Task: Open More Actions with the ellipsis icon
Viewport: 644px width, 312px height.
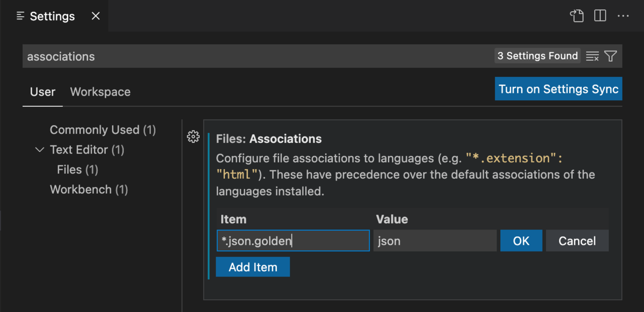Action: pos(623,16)
